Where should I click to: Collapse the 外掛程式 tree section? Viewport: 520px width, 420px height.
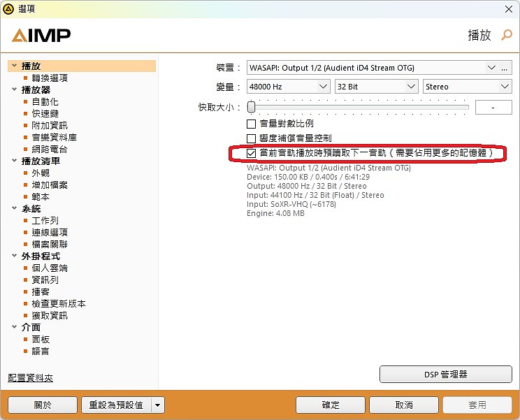click(x=14, y=256)
